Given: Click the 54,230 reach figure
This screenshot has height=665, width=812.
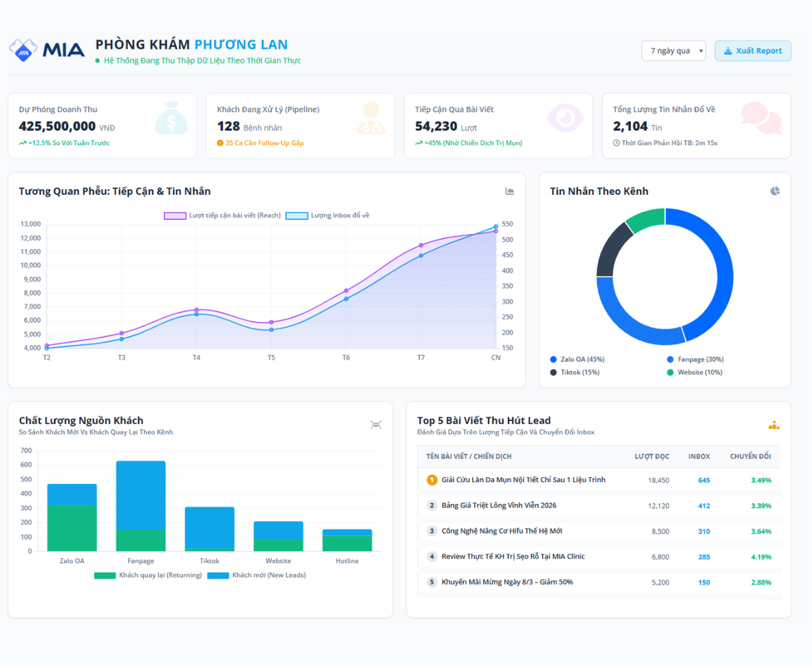Looking at the screenshot, I should [x=436, y=127].
